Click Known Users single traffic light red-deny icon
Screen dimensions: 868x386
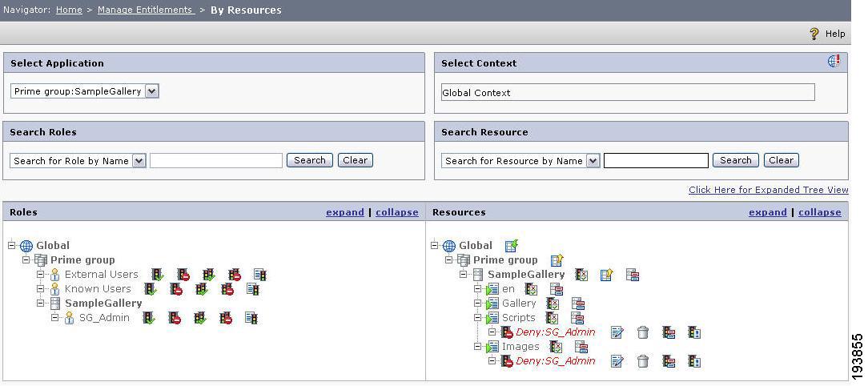coord(176,288)
